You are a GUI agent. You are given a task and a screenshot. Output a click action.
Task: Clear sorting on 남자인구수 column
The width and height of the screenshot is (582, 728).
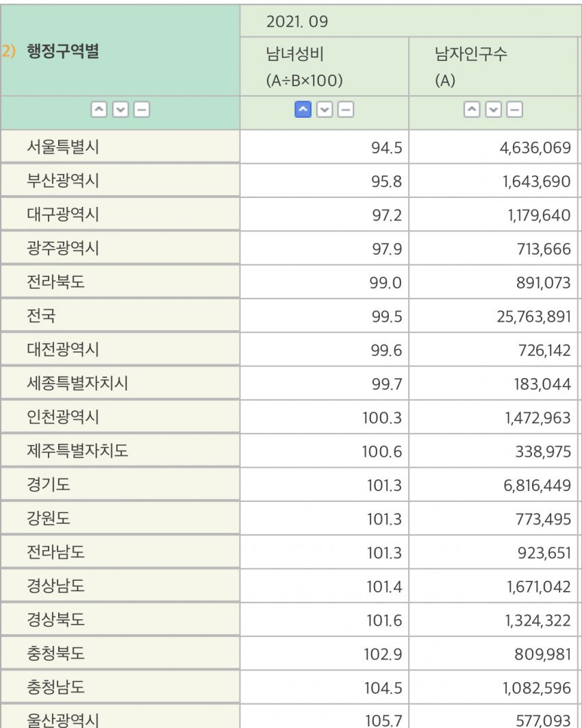pos(514,110)
